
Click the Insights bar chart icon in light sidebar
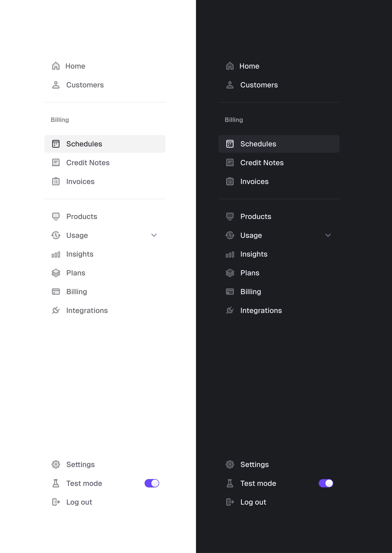56,254
